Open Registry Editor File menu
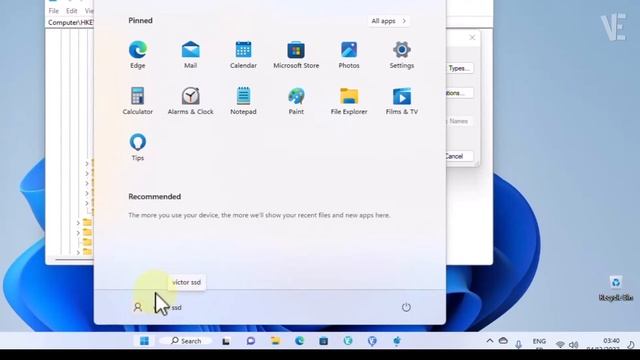This screenshot has width=640, height=360. tap(53, 11)
